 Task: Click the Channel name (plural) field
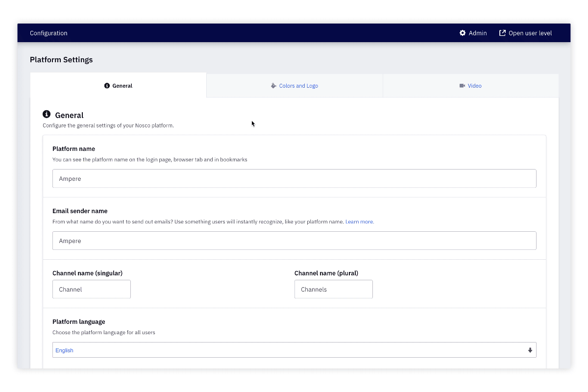pyautogui.click(x=334, y=289)
